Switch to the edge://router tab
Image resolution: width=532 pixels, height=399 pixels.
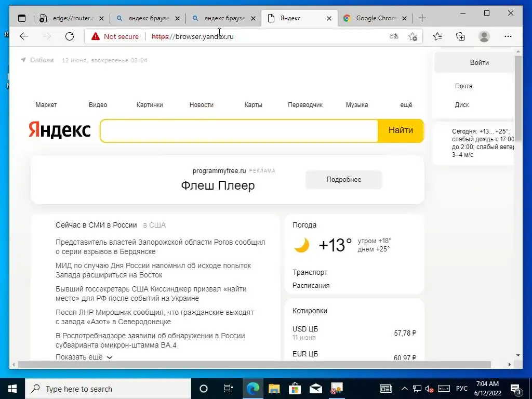tap(73, 18)
